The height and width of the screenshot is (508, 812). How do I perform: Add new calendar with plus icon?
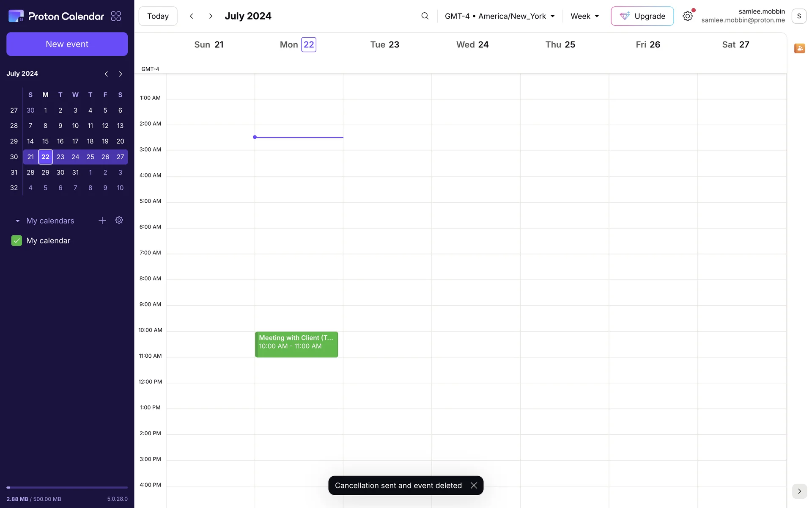point(102,221)
